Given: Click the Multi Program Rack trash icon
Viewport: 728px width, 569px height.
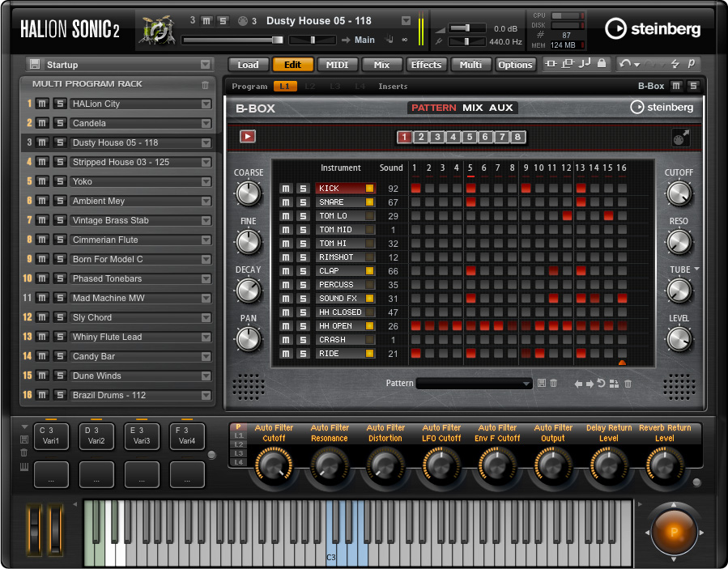Looking at the screenshot, I should (206, 84).
